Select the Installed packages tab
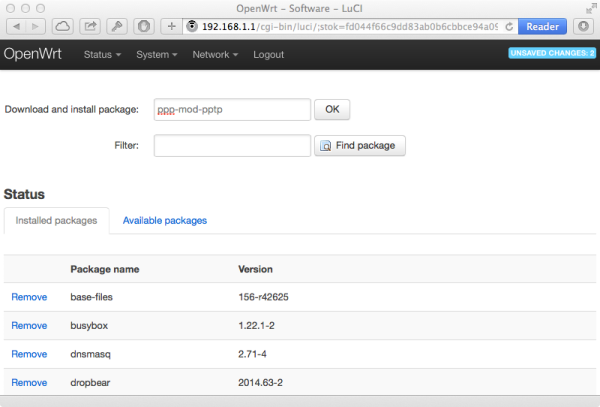 [x=55, y=220]
